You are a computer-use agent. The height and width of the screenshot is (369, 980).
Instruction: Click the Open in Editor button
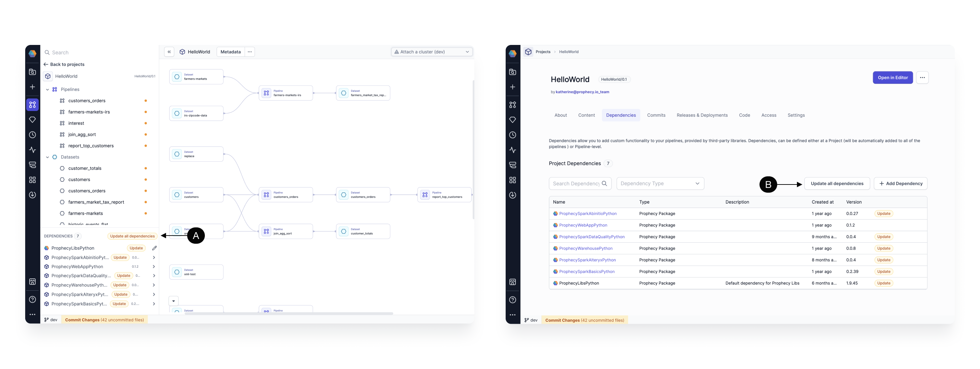pyautogui.click(x=892, y=78)
